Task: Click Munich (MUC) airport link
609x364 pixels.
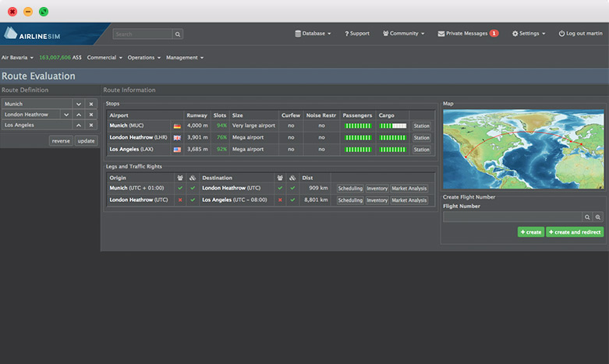Action: pyautogui.click(x=126, y=125)
